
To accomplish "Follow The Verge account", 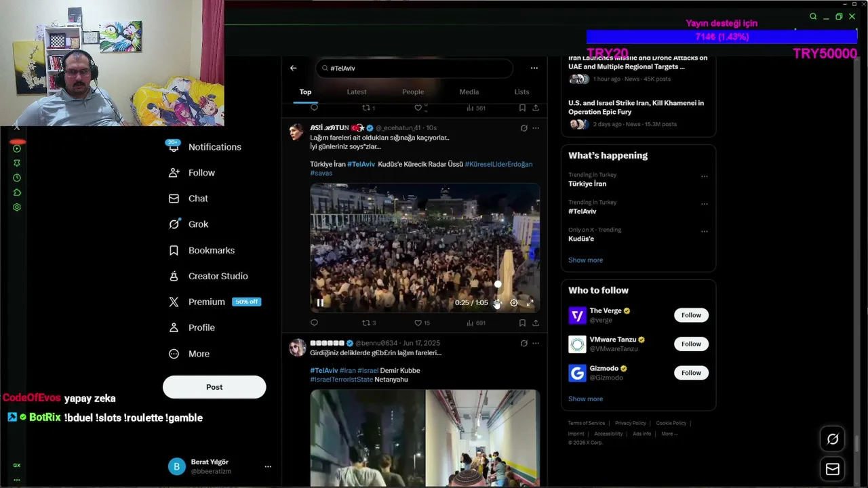I will (691, 315).
